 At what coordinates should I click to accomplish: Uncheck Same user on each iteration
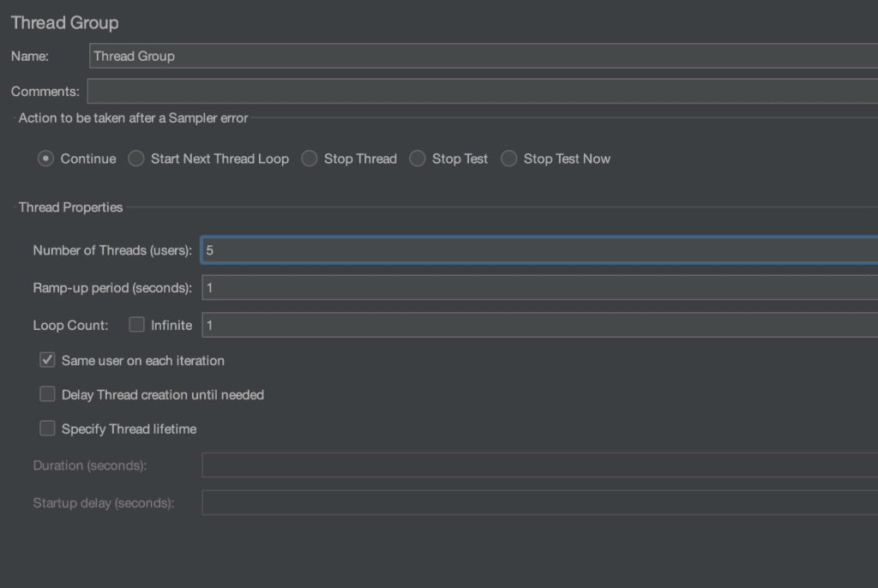(x=48, y=360)
